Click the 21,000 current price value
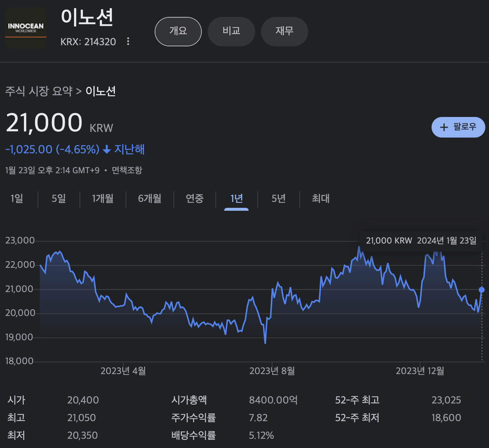The image size is (489, 448). tap(44, 122)
